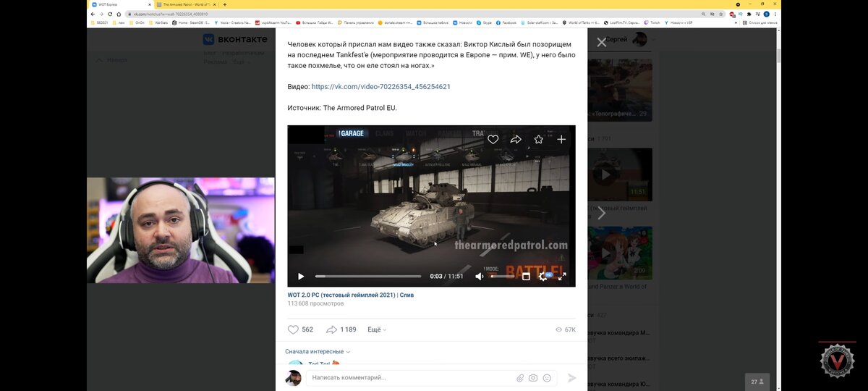Image resolution: width=868 pixels, height=391 pixels.
Task: Add video to my videos with plus icon
Action: pyautogui.click(x=561, y=139)
